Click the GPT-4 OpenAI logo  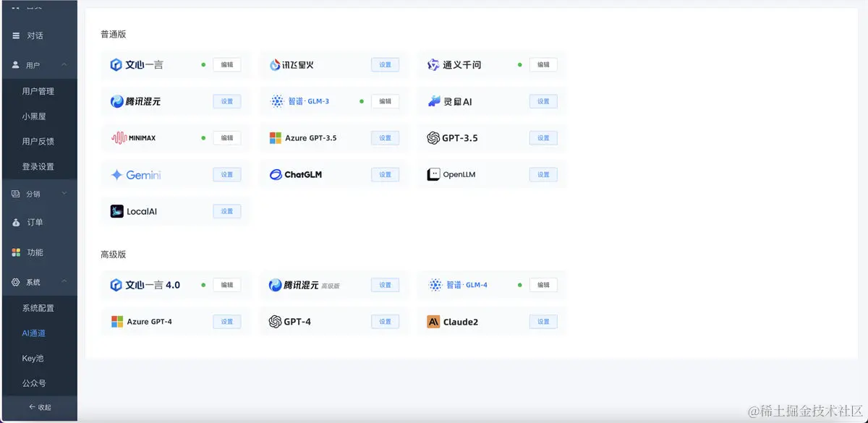[x=275, y=321]
